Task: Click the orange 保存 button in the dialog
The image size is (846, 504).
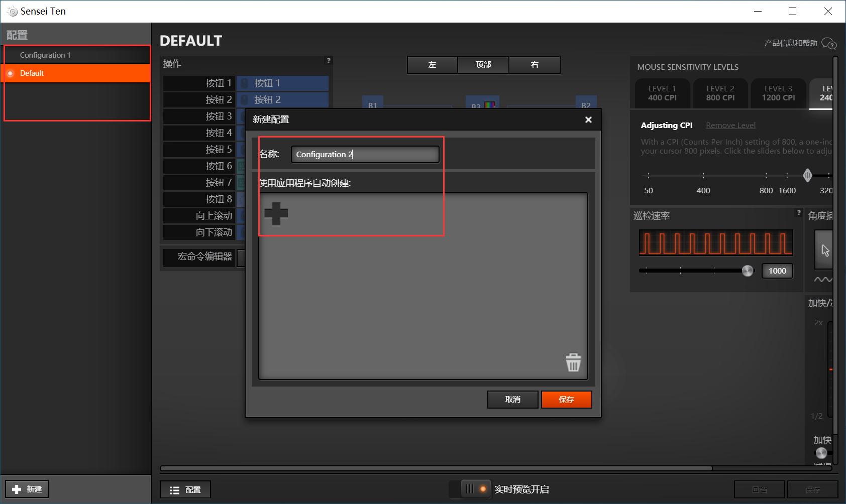Action: [x=567, y=400]
